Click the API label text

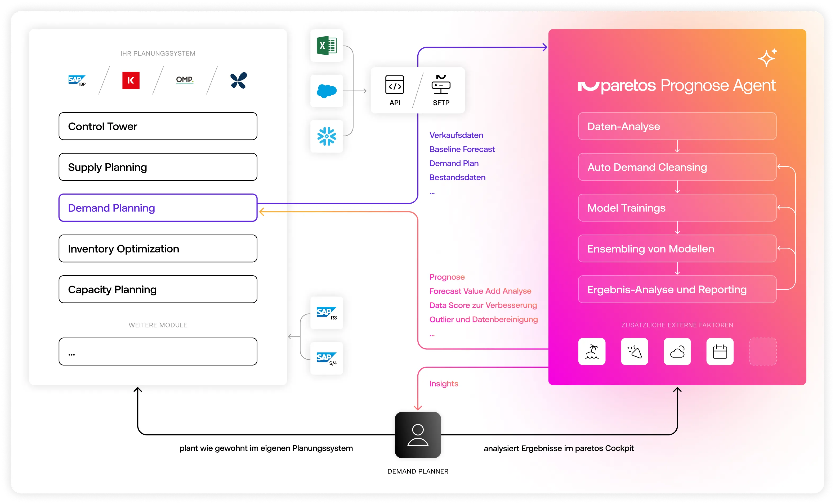[394, 103]
